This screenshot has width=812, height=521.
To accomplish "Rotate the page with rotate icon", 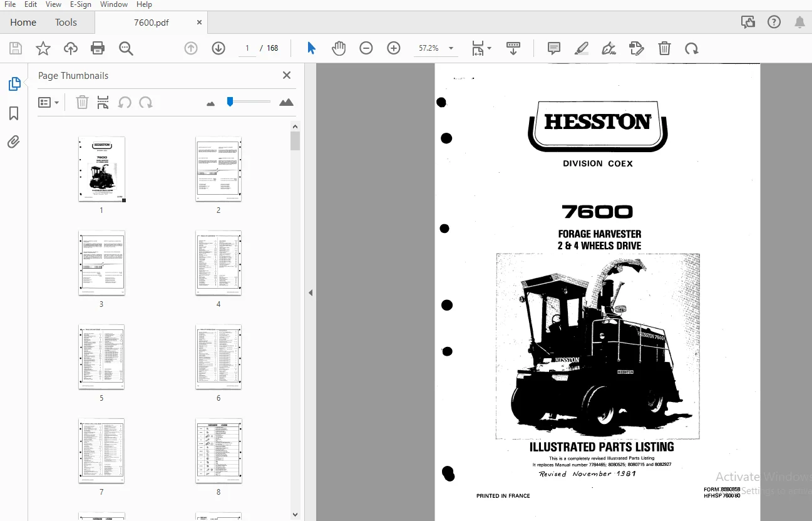I will [691, 48].
